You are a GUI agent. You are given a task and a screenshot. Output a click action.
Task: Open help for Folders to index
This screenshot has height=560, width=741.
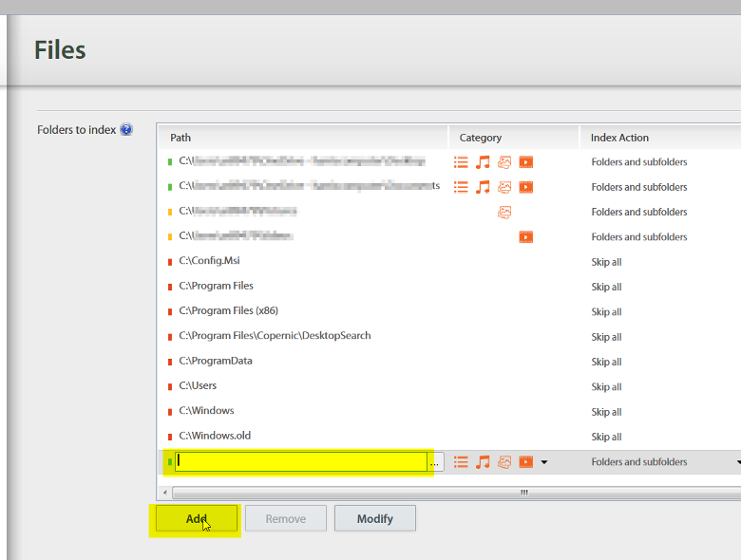[x=126, y=130]
